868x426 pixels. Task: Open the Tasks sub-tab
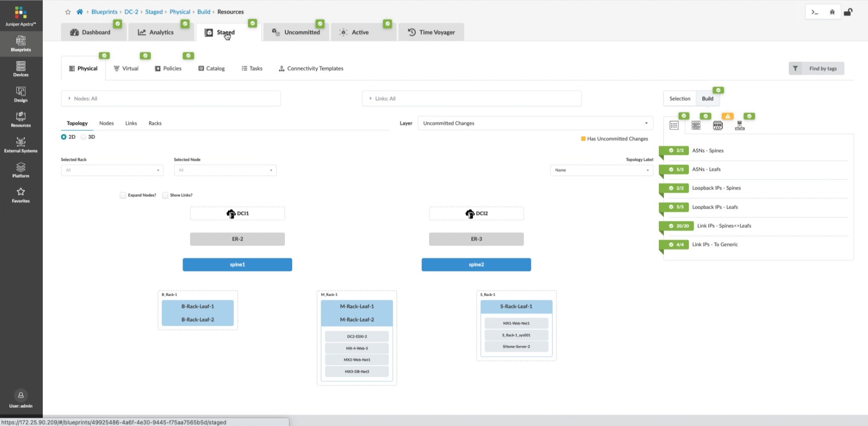click(252, 68)
